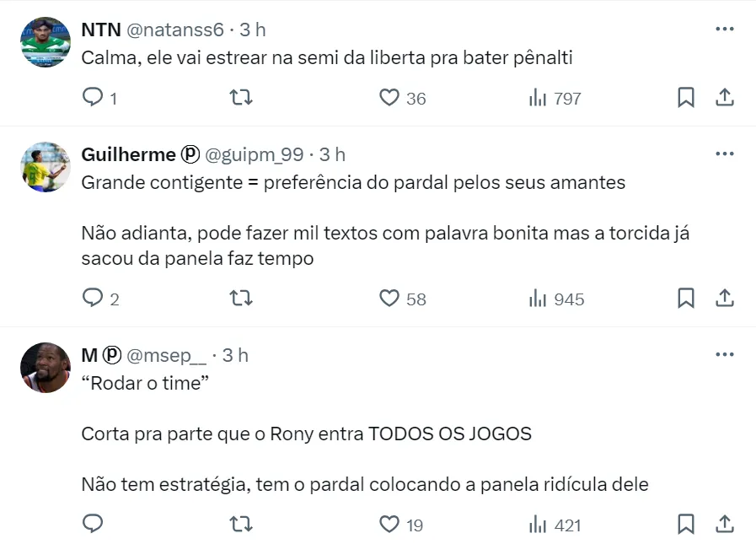756x544 pixels.
Task: Open M's profile avatar picture
Action: click(45, 368)
